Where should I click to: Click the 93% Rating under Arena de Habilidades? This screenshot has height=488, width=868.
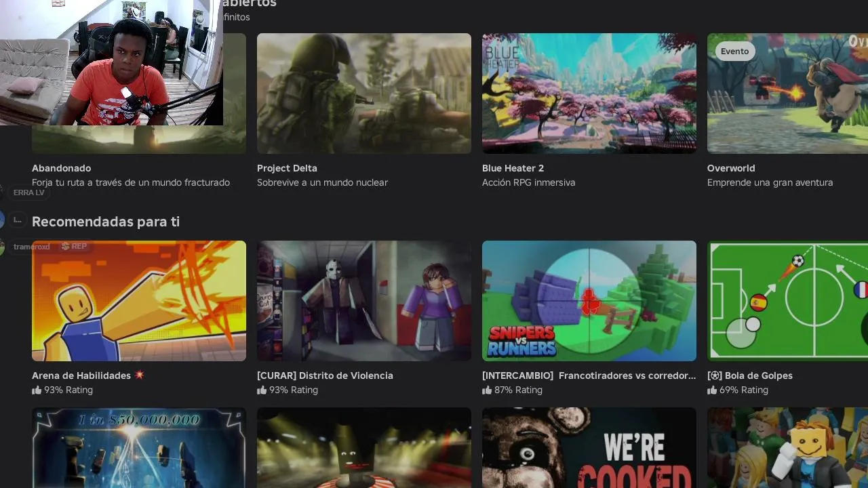pos(68,390)
